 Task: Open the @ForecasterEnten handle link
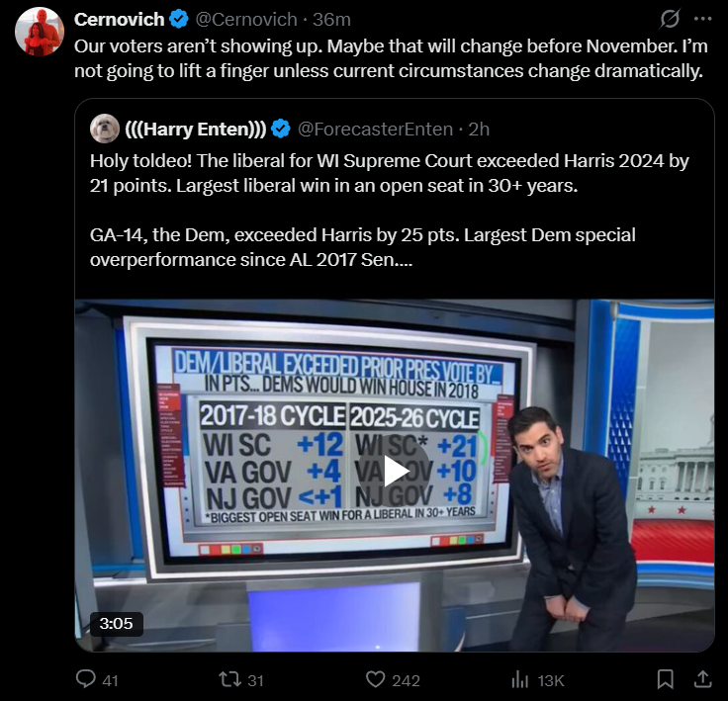(375, 130)
